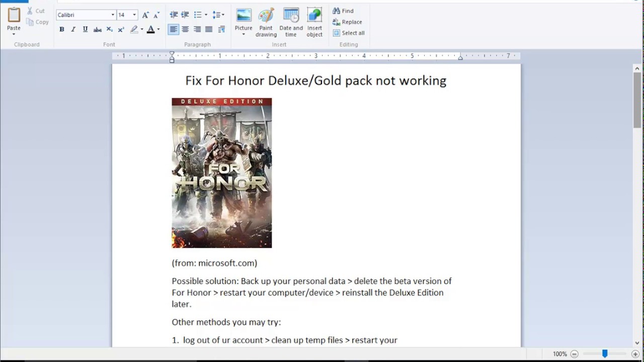Screen dimensions: 644x362
Task: Open the Paragraph settings icon
Action: point(221,30)
